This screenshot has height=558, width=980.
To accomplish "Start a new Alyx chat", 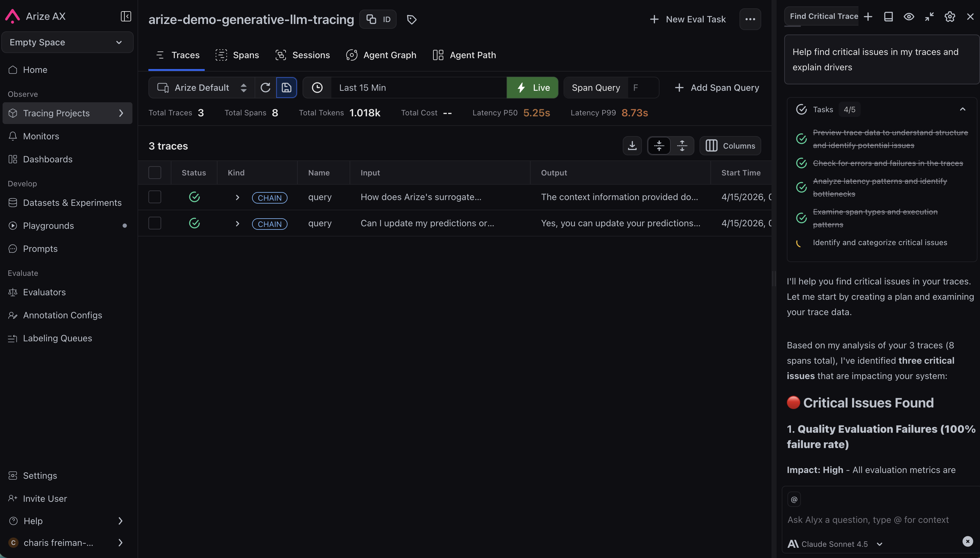I will click(868, 17).
